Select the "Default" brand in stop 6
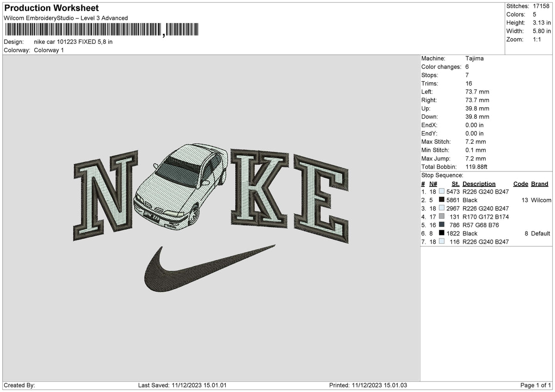Image resolution: width=555 pixels, height=392 pixels. tap(541, 233)
